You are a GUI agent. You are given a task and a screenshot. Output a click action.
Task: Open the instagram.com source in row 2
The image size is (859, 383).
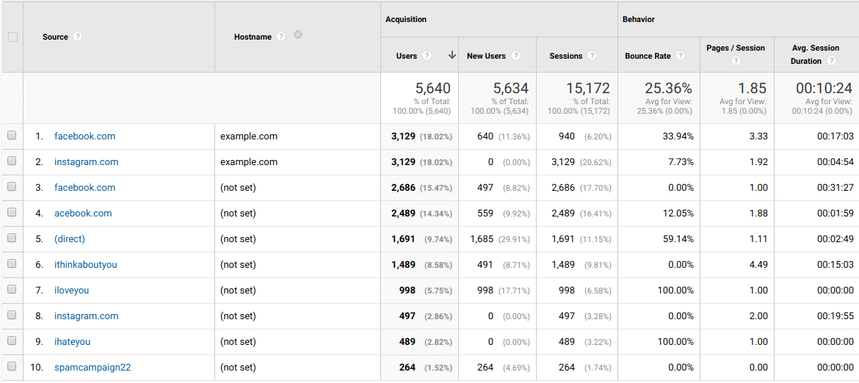[x=86, y=162]
